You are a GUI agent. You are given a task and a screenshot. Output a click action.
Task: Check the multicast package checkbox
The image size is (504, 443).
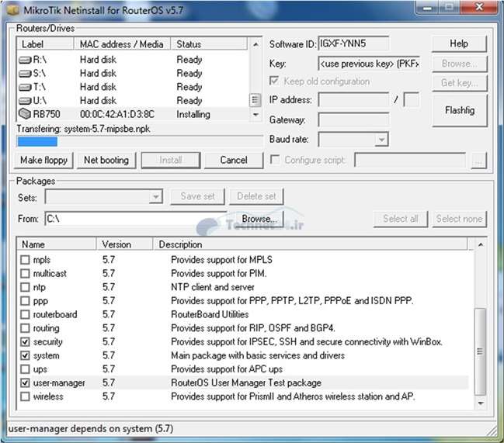point(25,274)
